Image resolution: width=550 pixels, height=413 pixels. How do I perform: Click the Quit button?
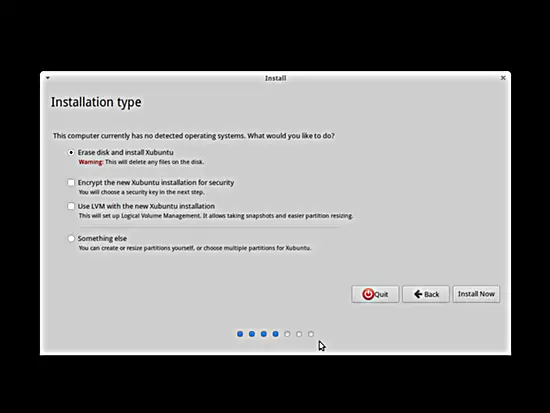(x=375, y=294)
